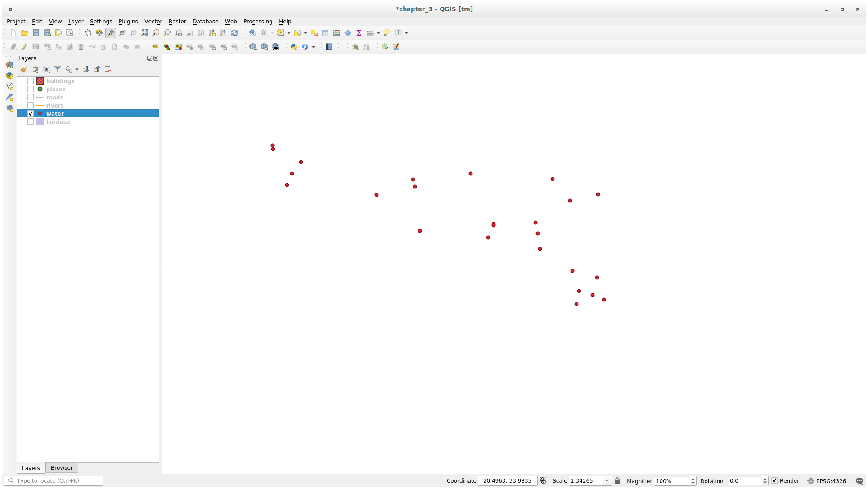Open the Scale dropdown in status bar
Viewport: 868px width, 489px height.
pos(607,480)
